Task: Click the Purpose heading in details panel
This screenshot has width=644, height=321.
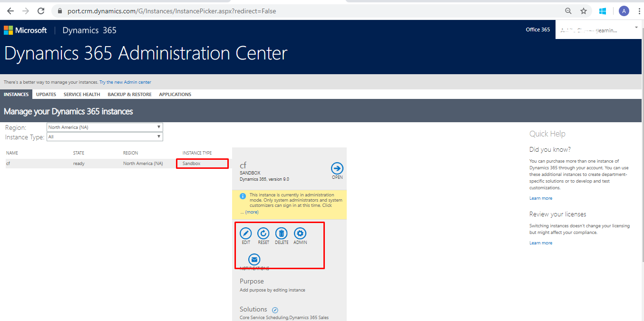Action: (x=252, y=281)
